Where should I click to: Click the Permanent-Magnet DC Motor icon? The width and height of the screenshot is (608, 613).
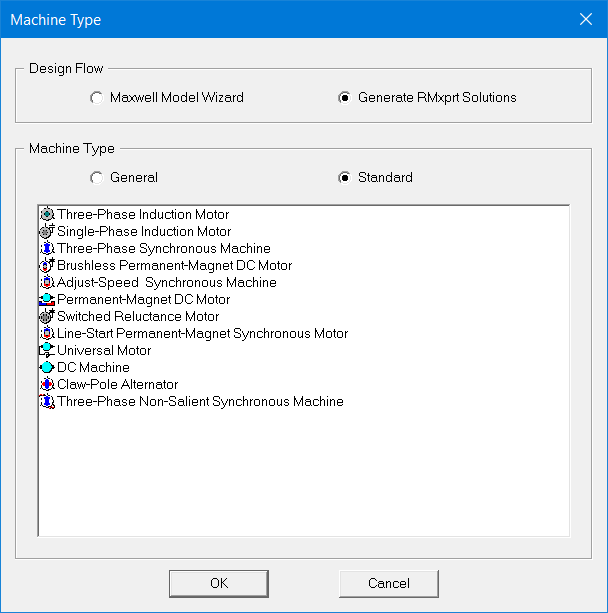click(47, 299)
